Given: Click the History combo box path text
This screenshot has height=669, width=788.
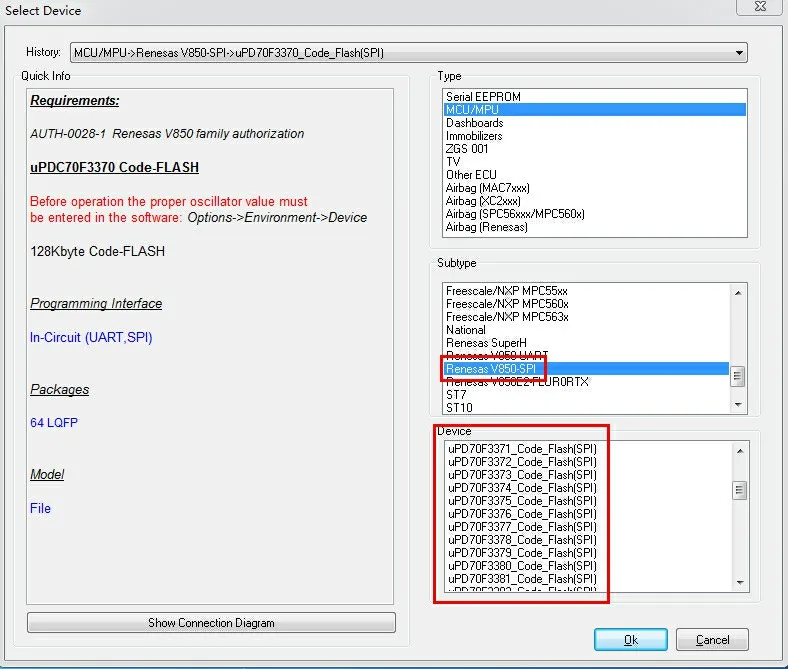Looking at the screenshot, I should 229,53.
